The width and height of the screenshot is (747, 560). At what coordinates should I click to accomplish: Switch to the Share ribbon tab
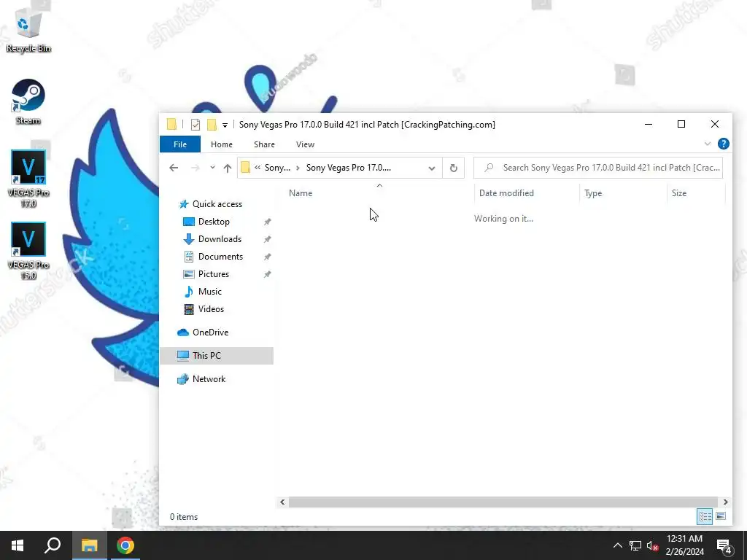point(264,144)
